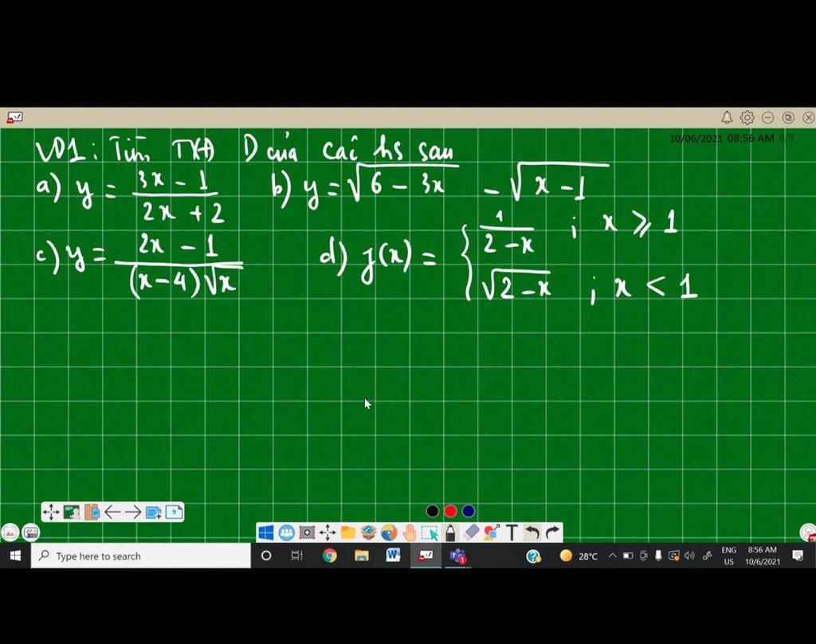This screenshot has width=816, height=644.
Task: Open the participants group icon in whiteboard toolbar
Action: click(286, 532)
